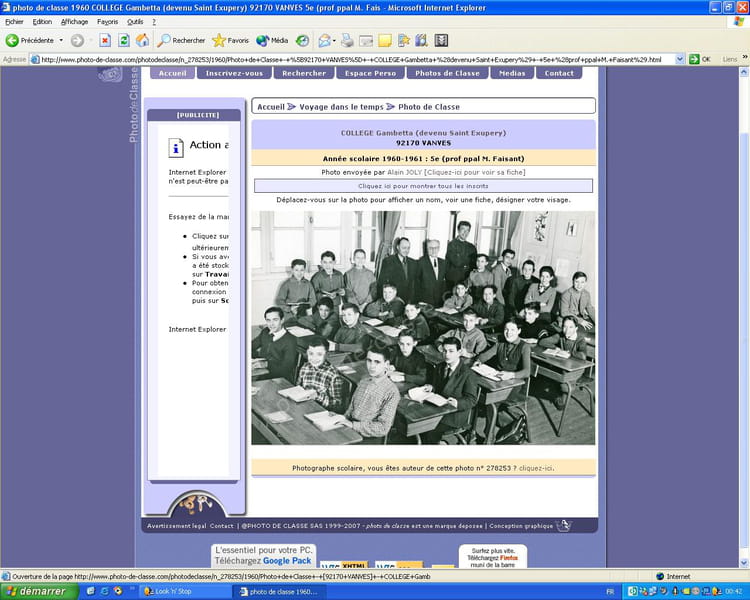Viewport: 750px width, 600px height.
Task: Expand the Précédente history dropdown arrow
Action: coord(61,41)
